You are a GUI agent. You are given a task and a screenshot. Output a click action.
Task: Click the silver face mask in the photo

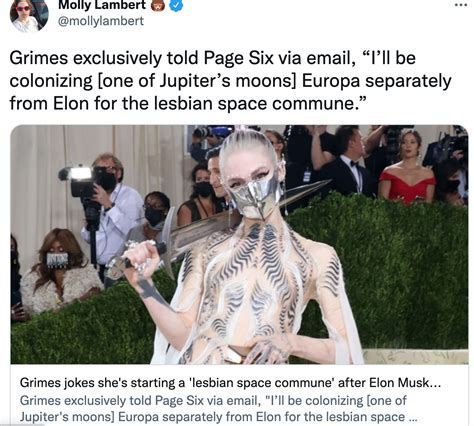(x=255, y=197)
